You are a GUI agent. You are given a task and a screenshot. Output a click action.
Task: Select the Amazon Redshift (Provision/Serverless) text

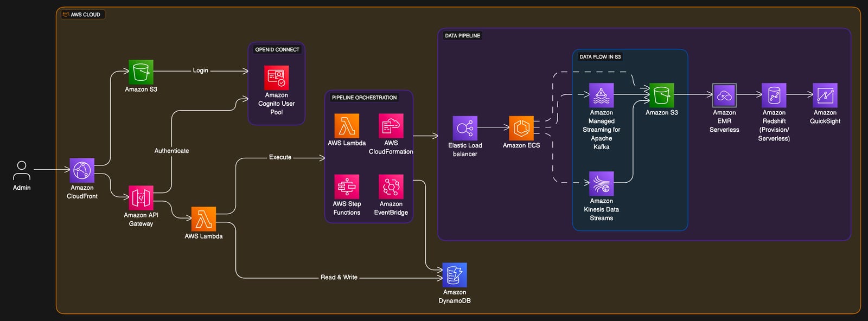click(x=774, y=125)
